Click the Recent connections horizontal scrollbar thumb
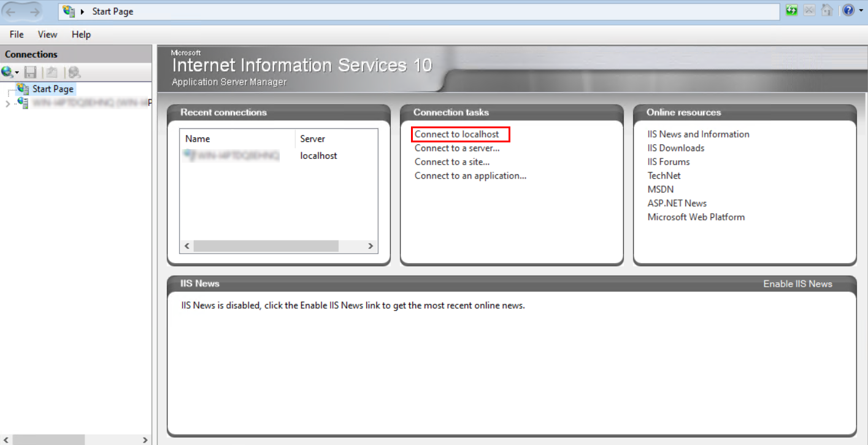868x445 pixels. [266, 246]
